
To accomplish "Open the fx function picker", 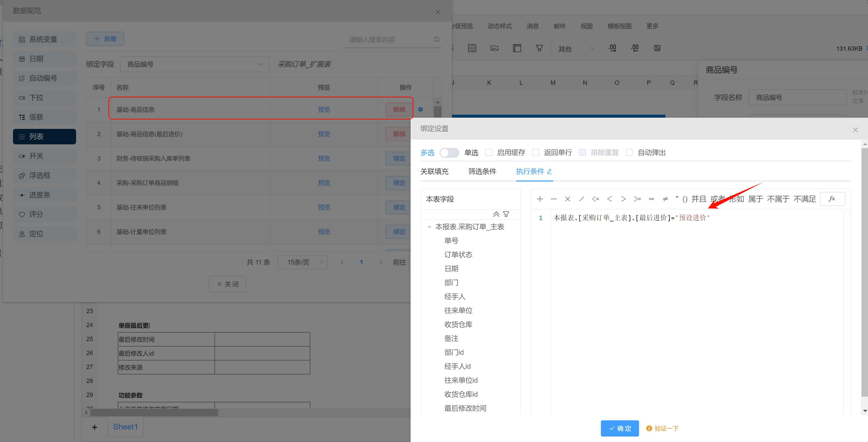I will 832,199.
